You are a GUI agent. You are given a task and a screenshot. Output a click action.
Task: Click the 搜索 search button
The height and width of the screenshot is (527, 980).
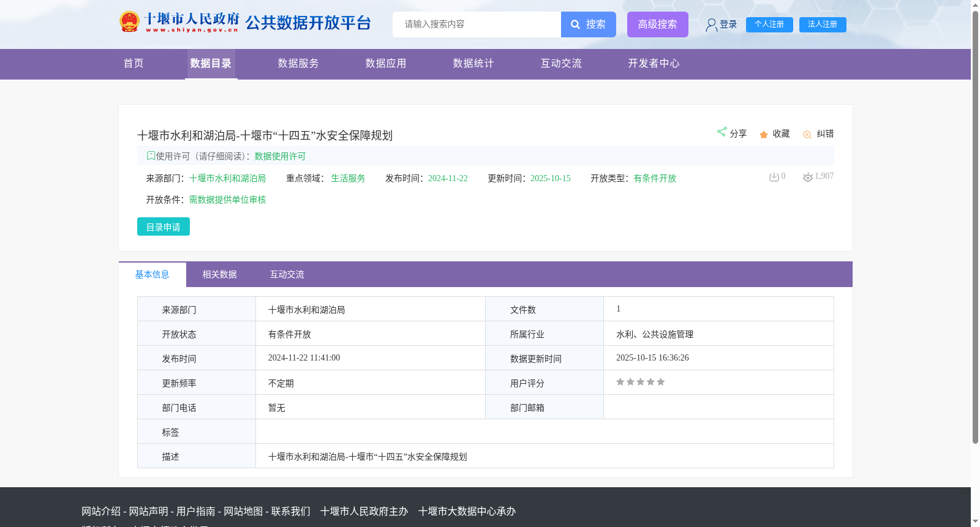point(589,24)
